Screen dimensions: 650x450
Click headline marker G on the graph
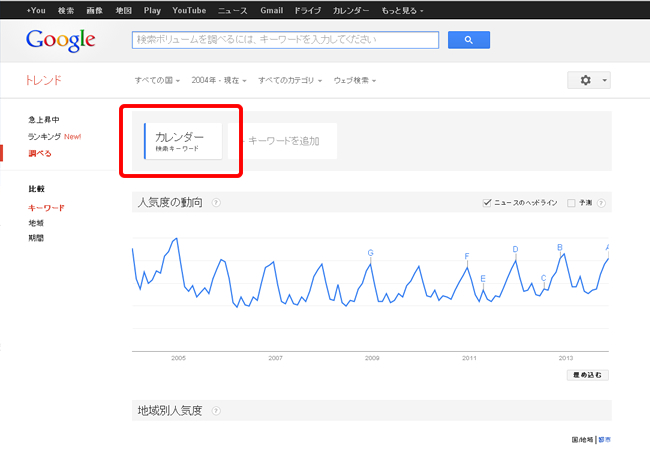pyautogui.click(x=371, y=253)
